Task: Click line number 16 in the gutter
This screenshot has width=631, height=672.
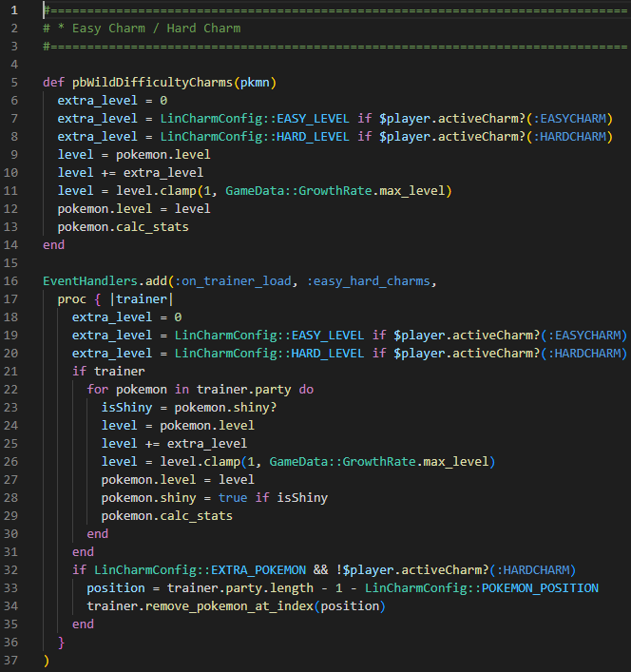Action: (x=17, y=281)
